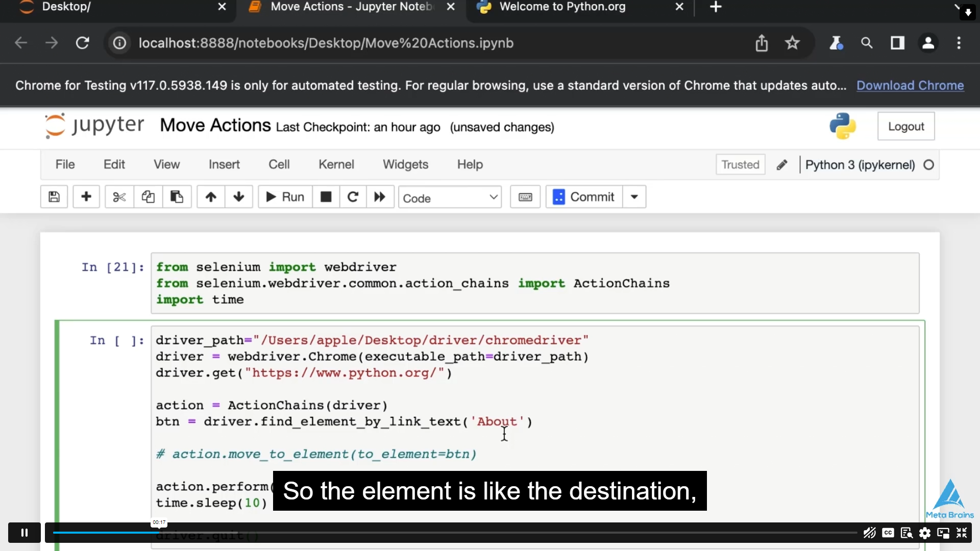Viewport: 980px width, 551px height.
Task: Click the Save notebook icon
Action: (x=54, y=197)
